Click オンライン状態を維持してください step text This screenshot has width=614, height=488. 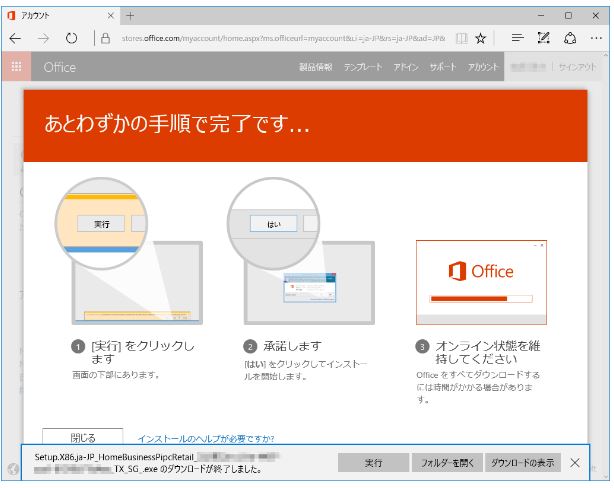pos(488,352)
